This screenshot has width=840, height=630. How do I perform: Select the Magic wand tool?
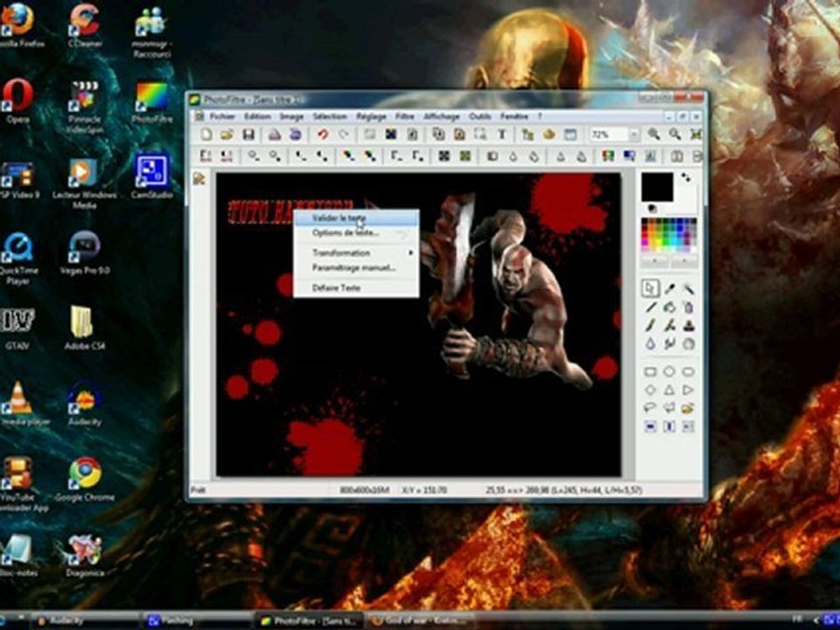coord(689,290)
